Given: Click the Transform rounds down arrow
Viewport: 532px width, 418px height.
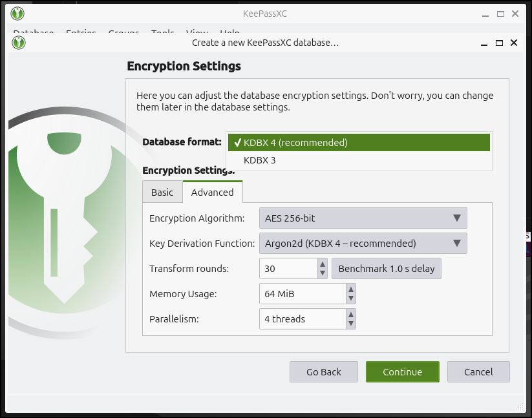Looking at the screenshot, I should point(322,272).
